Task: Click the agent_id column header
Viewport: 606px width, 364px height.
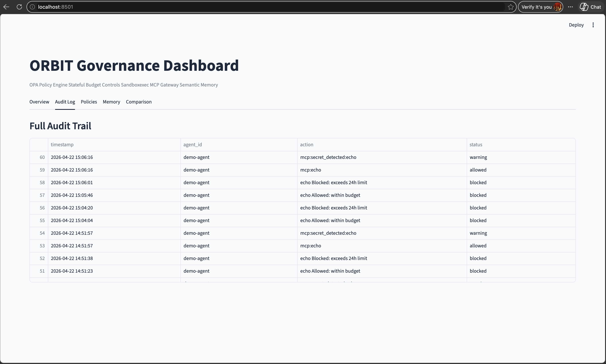Action: (x=192, y=145)
